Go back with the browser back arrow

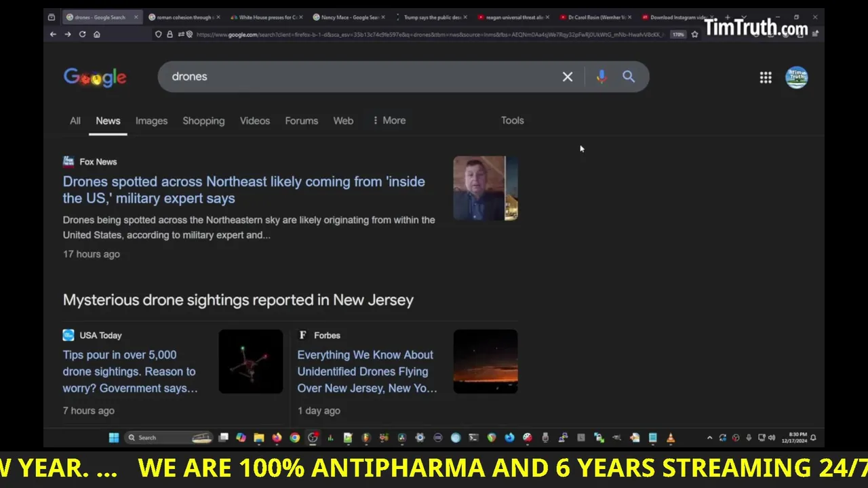point(53,34)
